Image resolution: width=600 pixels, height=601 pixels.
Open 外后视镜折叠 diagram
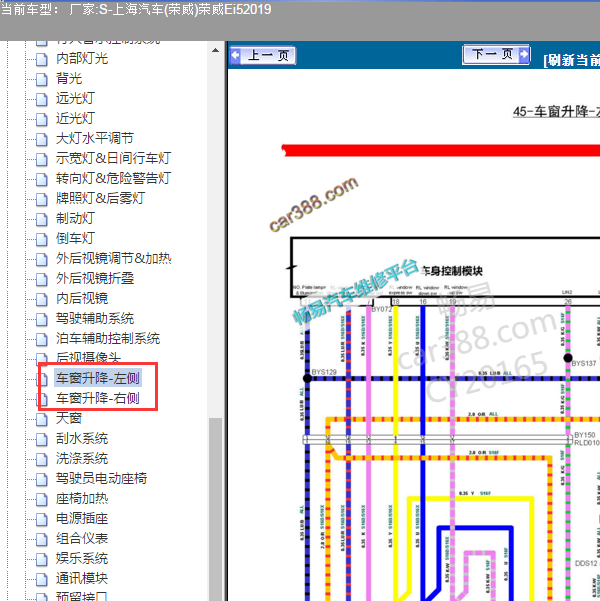click(x=95, y=278)
